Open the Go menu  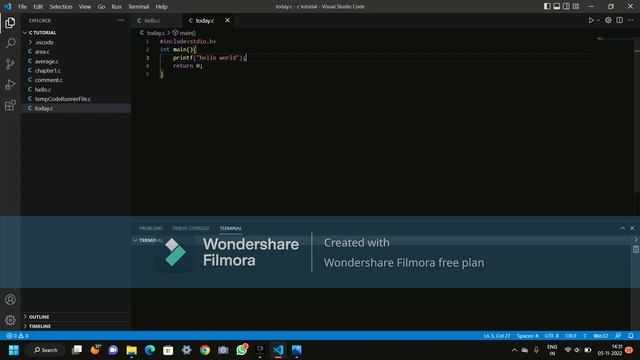coord(101,7)
